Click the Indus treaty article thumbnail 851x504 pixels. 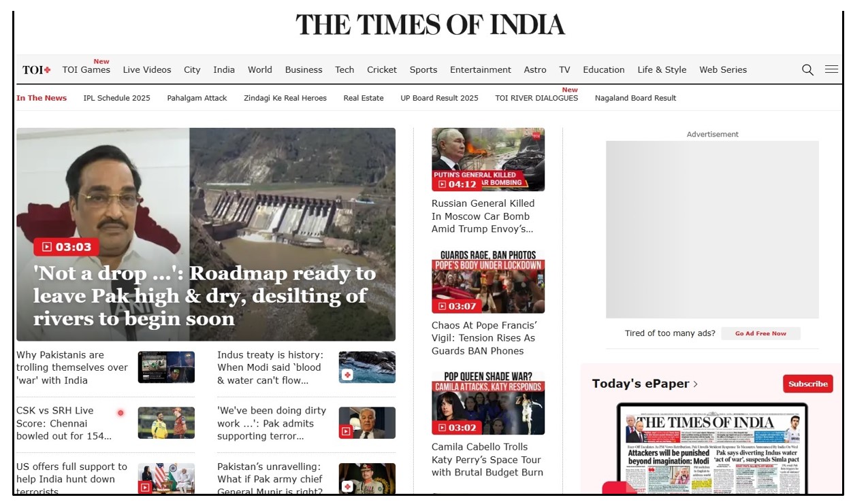366,367
